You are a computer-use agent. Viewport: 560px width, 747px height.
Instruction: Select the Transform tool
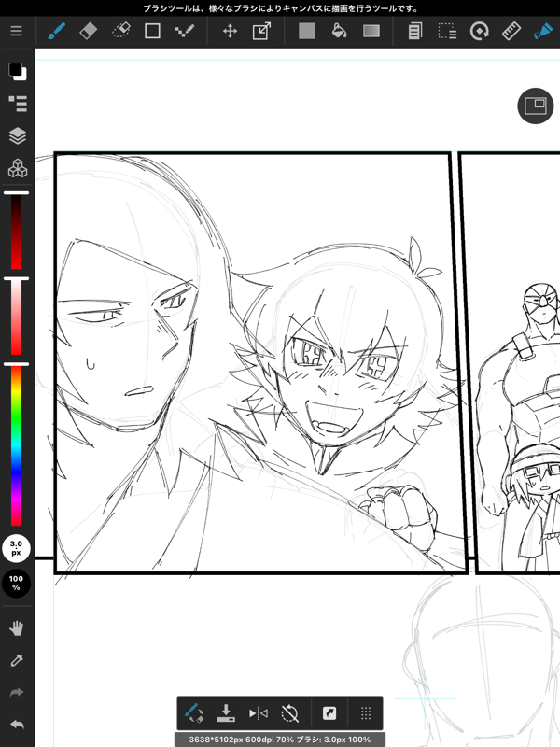tap(261, 31)
